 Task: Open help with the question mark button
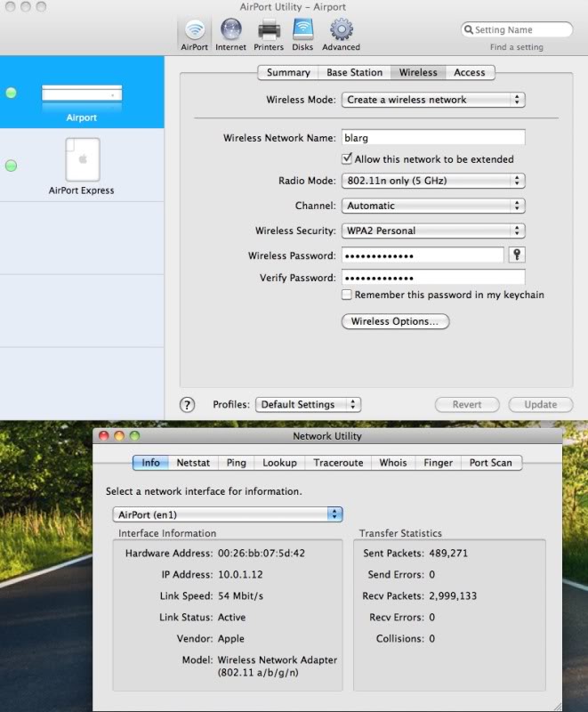187,405
